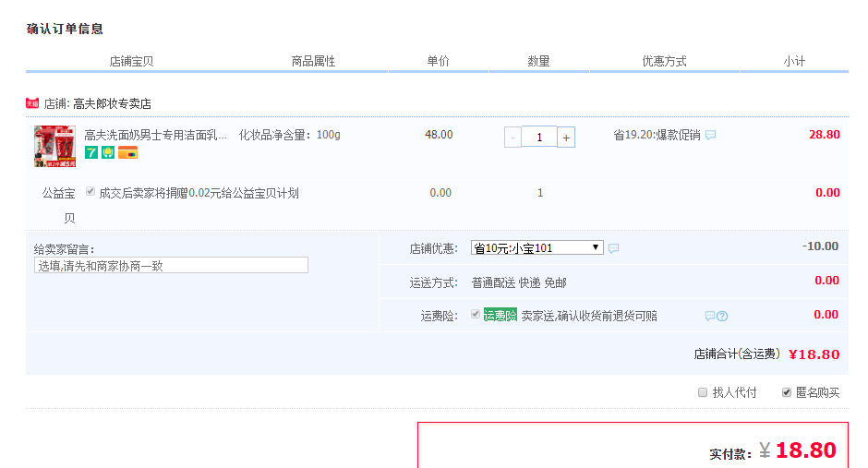Click the shipping text 普通配送 快递 免邮
This screenshot has width=868, height=468.
pos(519,283)
